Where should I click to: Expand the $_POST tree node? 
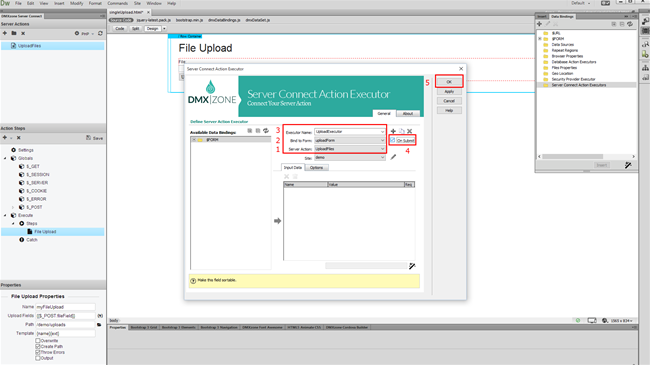(x=13, y=207)
